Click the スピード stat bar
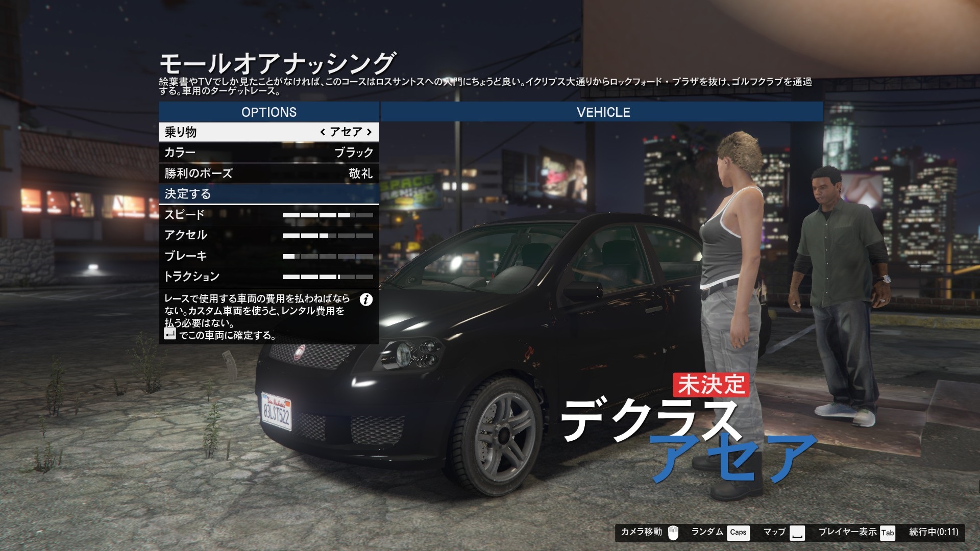 coord(328,215)
